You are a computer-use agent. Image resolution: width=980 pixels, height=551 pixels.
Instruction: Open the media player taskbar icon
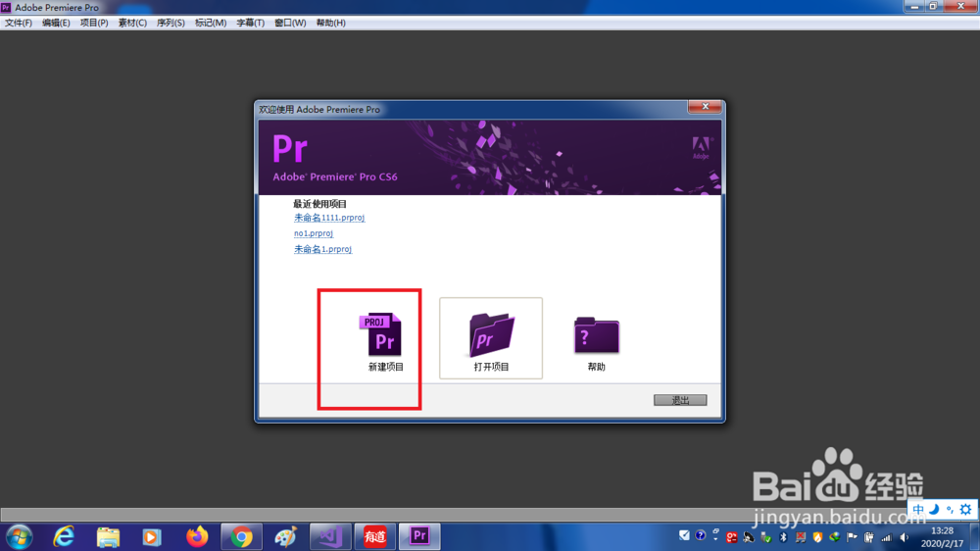coord(151,536)
